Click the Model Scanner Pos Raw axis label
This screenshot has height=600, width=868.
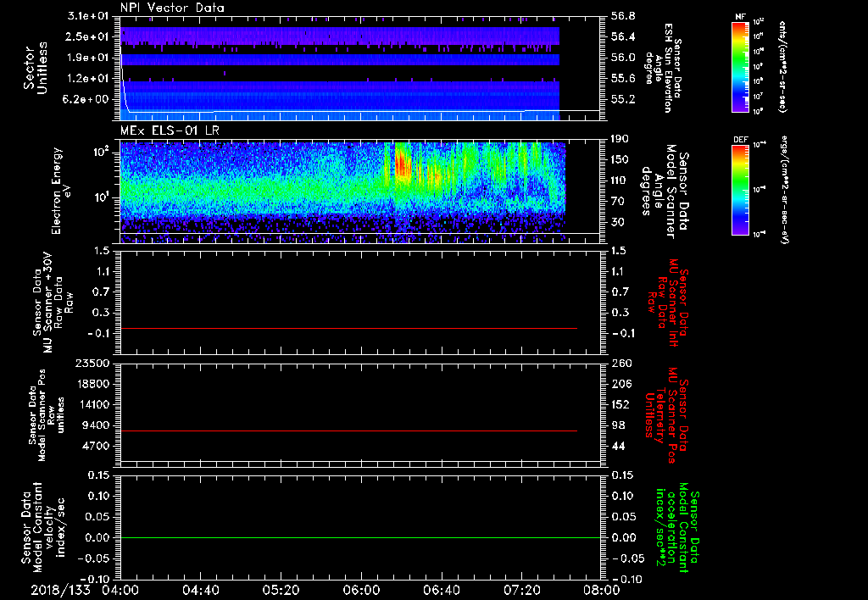[x=47, y=415]
